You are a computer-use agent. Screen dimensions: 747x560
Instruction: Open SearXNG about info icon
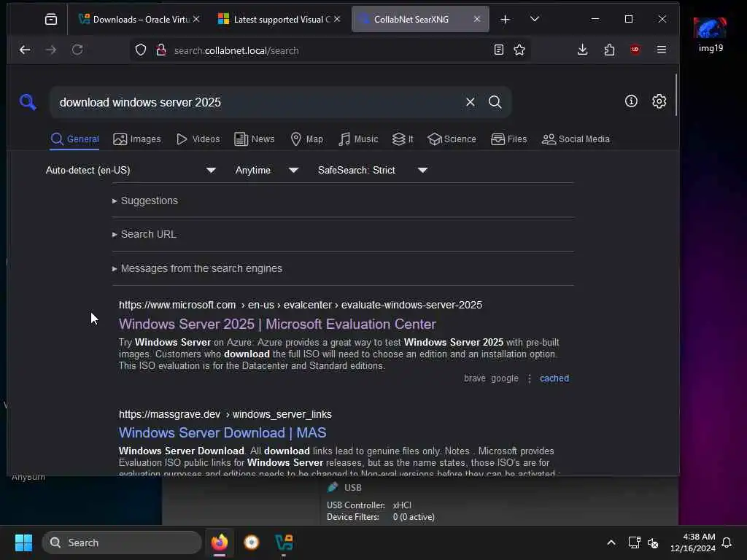[x=631, y=101]
